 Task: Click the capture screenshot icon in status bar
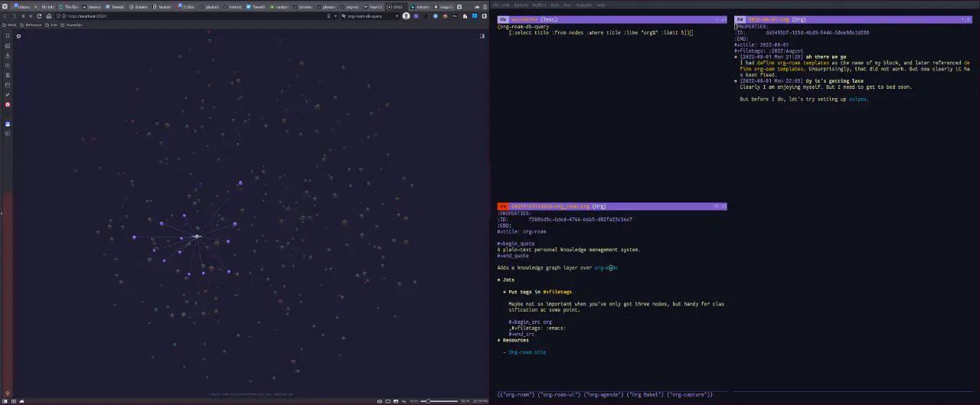[x=381, y=401]
